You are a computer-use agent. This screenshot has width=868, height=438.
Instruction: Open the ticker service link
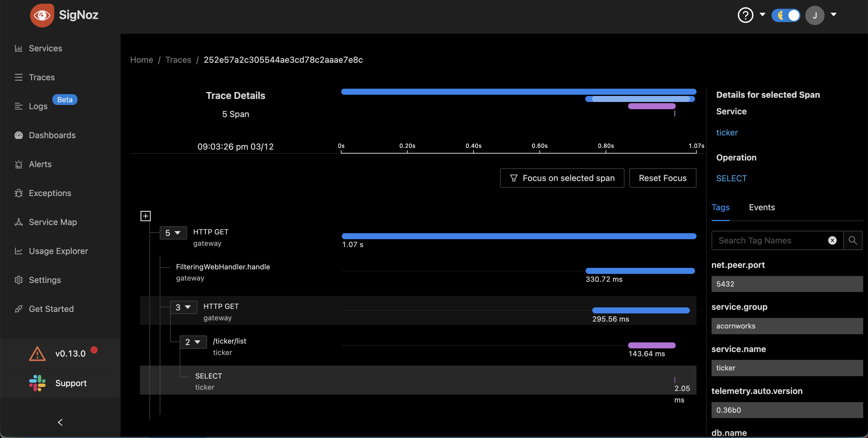pyautogui.click(x=727, y=132)
